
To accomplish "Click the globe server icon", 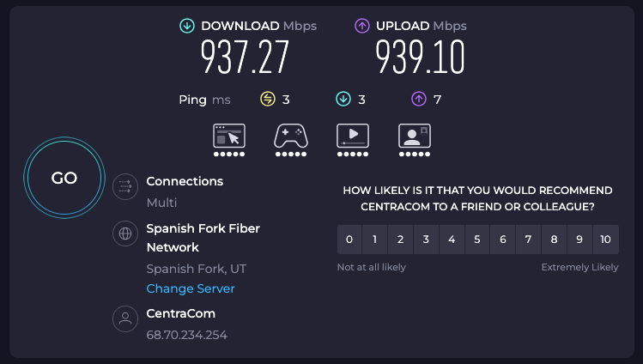I will 126,233.
